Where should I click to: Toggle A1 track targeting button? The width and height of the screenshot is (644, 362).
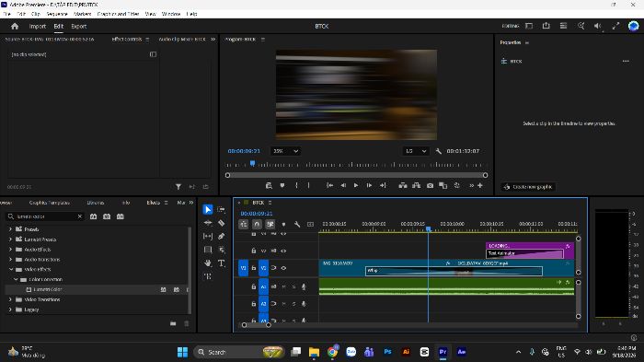[x=263, y=286]
